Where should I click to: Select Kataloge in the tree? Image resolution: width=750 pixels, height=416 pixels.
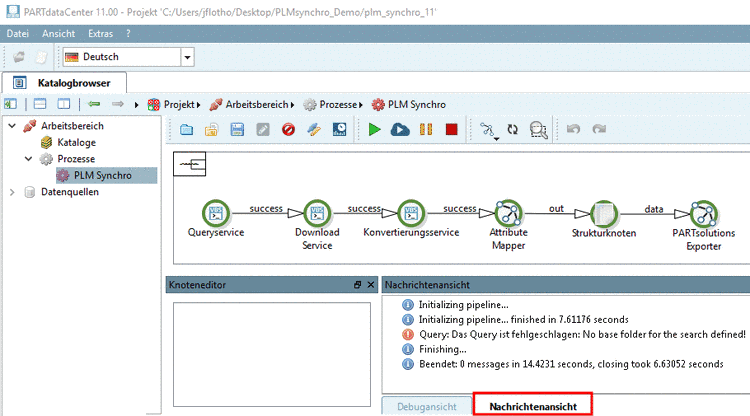(x=77, y=142)
